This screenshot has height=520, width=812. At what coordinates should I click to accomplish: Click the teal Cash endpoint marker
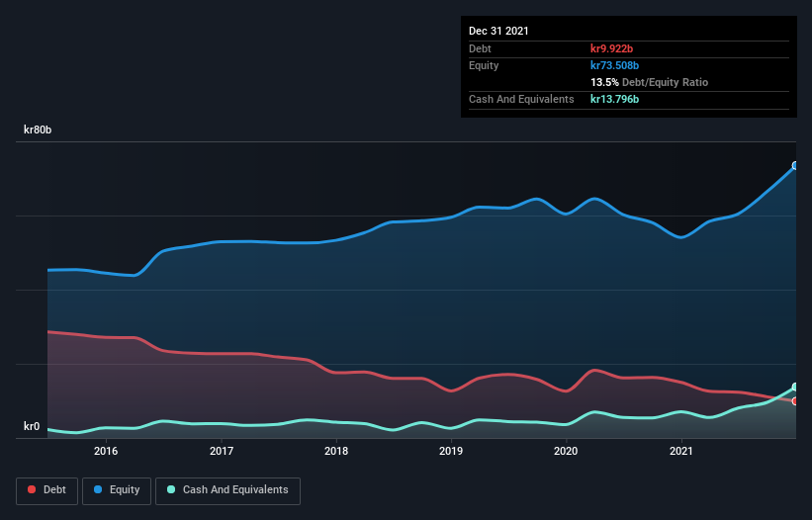(795, 387)
